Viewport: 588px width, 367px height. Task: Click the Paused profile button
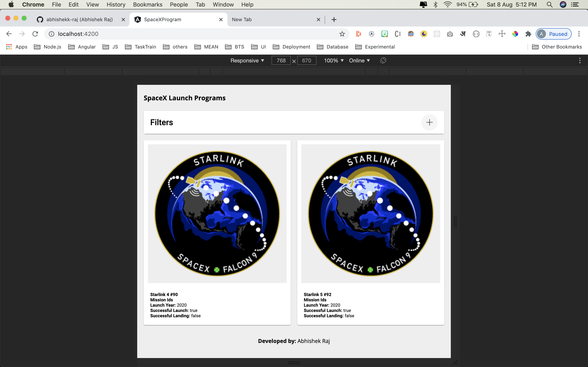click(x=553, y=34)
